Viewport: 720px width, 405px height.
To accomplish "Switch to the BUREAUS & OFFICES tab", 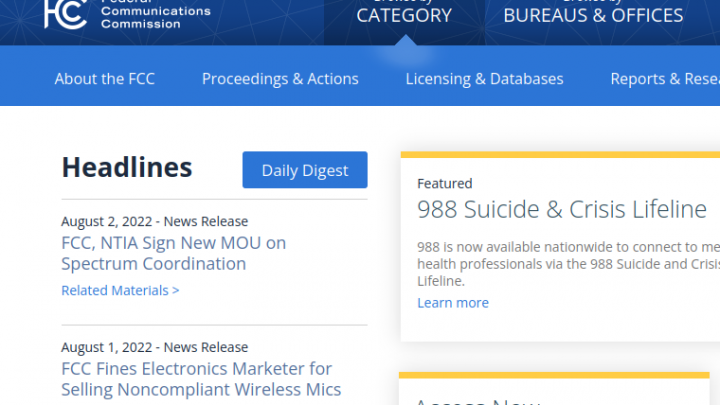I will click(593, 15).
